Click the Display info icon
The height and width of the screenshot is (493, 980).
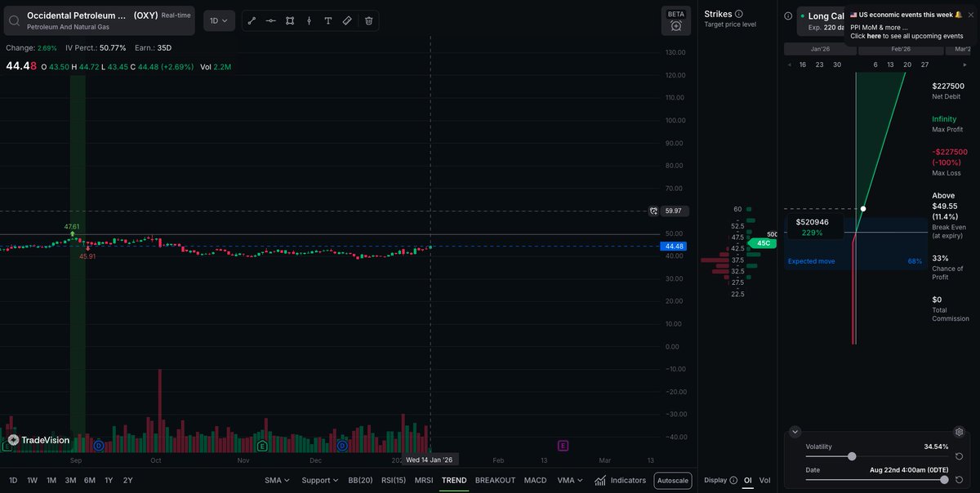pyautogui.click(x=733, y=480)
